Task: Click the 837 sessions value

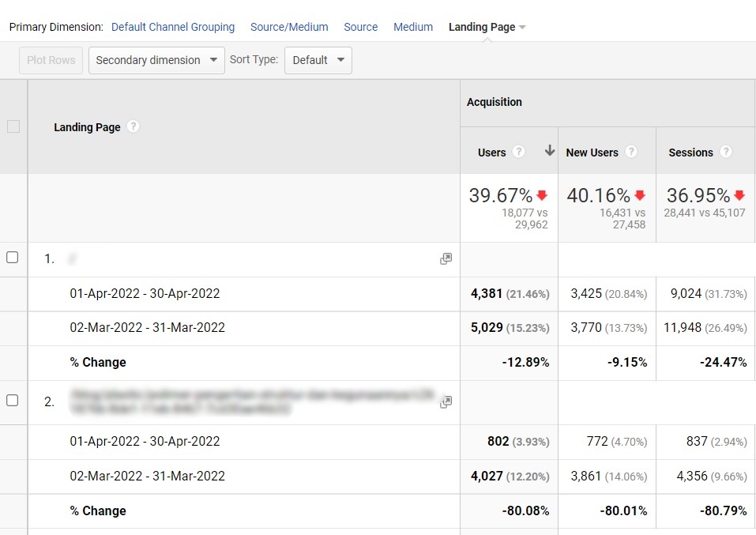Action: click(697, 442)
